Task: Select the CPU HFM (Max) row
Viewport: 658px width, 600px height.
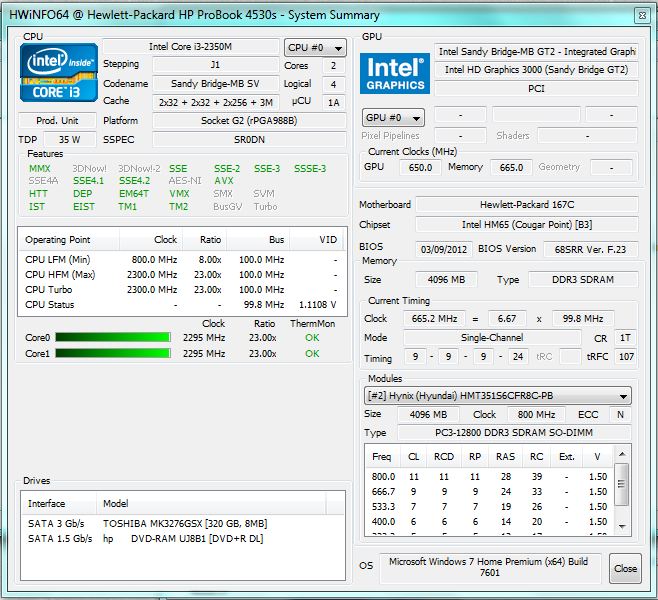Action: (182, 275)
